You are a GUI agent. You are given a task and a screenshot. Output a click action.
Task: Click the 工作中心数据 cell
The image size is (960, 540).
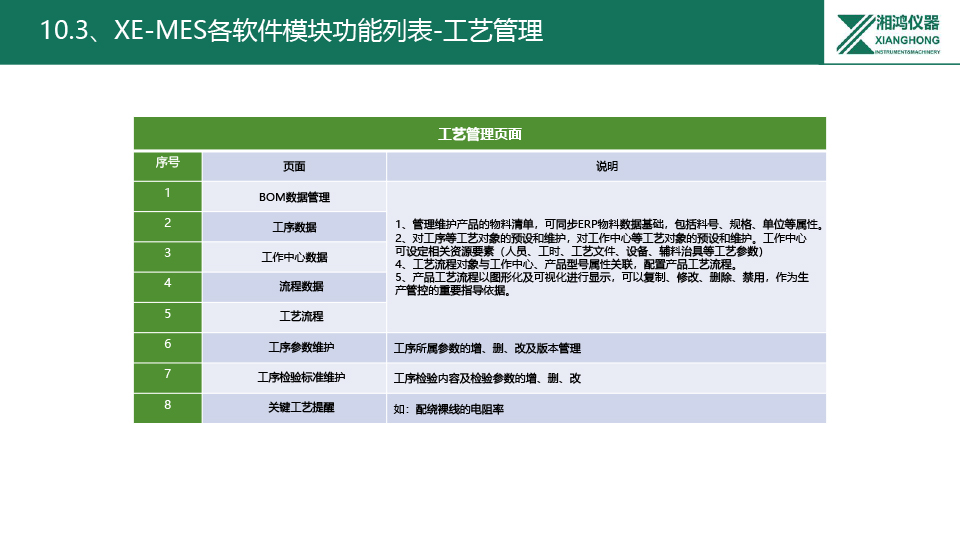(294, 257)
